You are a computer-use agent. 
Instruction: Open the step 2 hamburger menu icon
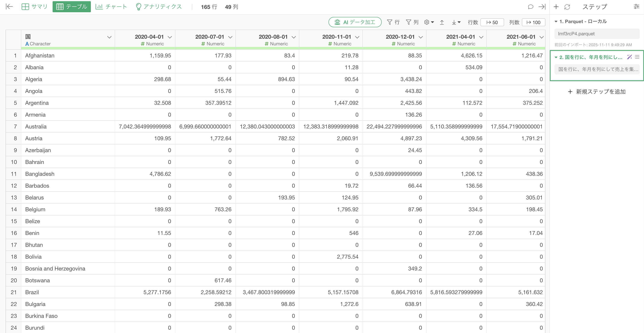coord(637,57)
